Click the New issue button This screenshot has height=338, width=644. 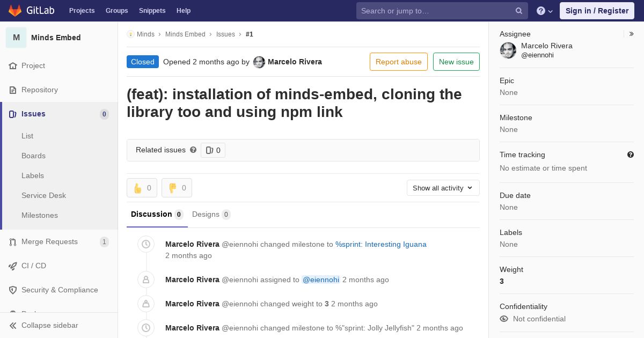click(x=456, y=62)
